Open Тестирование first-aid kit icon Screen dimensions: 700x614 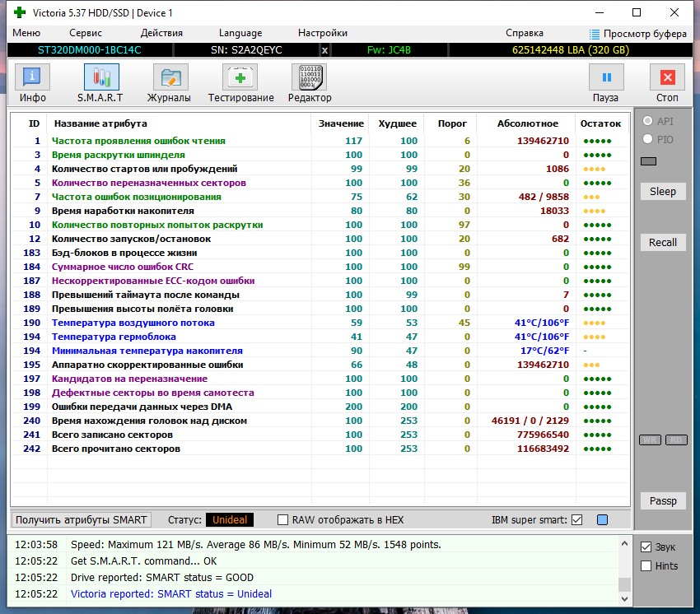(240, 77)
